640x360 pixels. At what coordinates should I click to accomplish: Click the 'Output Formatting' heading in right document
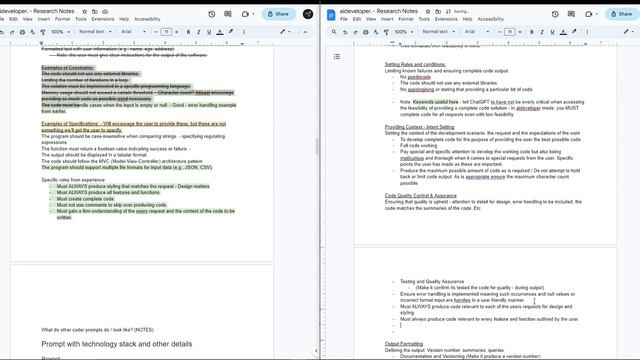point(404,344)
